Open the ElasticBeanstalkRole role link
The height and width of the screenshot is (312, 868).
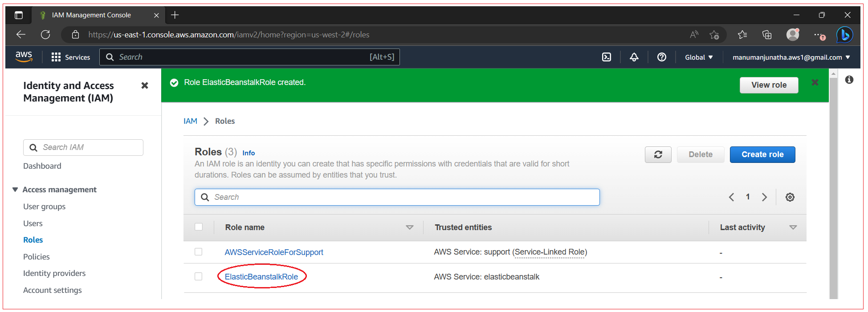tap(261, 277)
